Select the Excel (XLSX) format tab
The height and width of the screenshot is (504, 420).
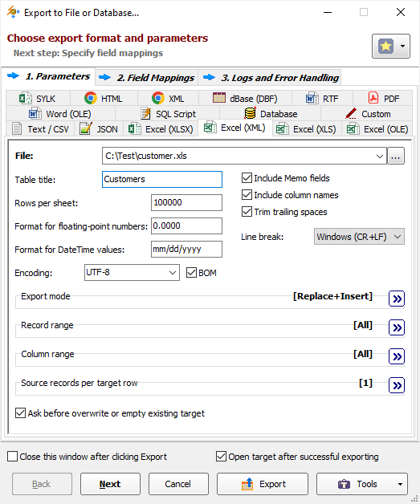(161, 129)
